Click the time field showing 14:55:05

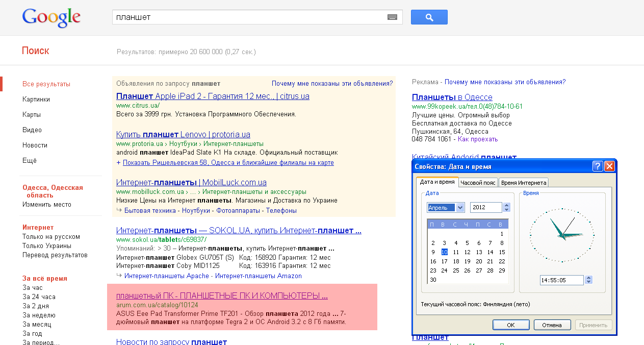(x=562, y=280)
